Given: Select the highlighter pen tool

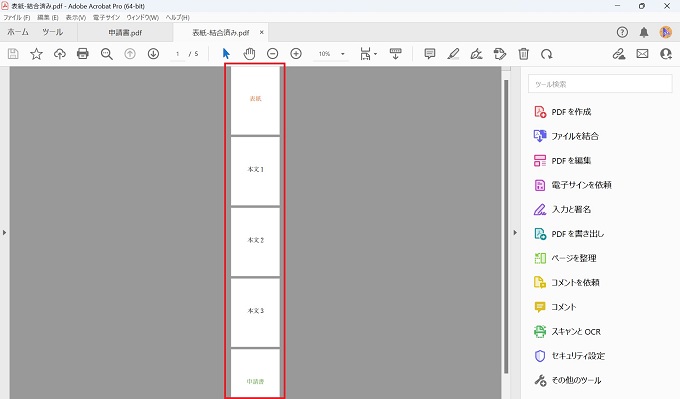Looking at the screenshot, I should 453,54.
